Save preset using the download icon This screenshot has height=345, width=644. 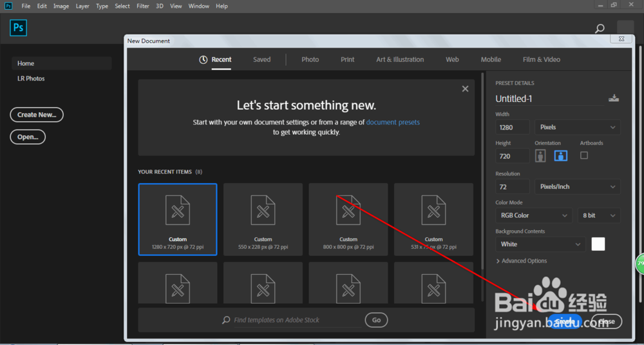[614, 98]
